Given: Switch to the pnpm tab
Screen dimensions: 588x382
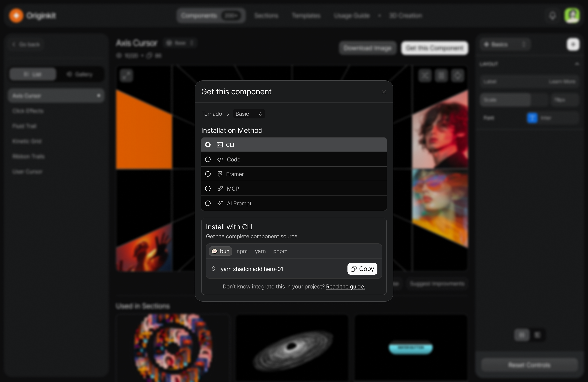Looking at the screenshot, I should click(280, 251).
